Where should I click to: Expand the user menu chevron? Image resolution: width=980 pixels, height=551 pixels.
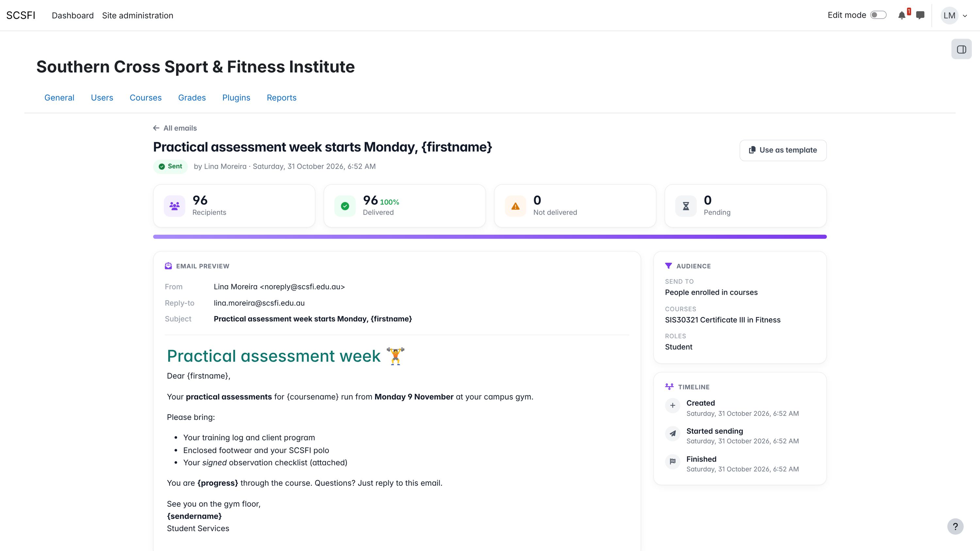coord(965,16)
